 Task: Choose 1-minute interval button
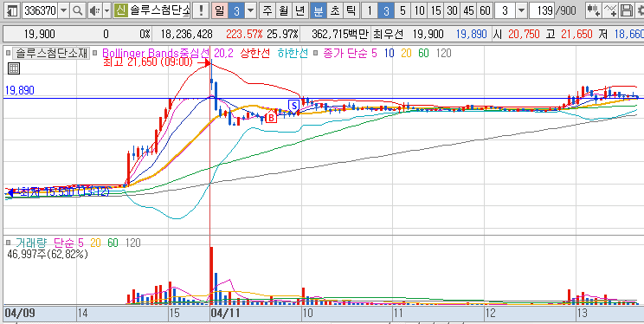[x=370, y=10]
